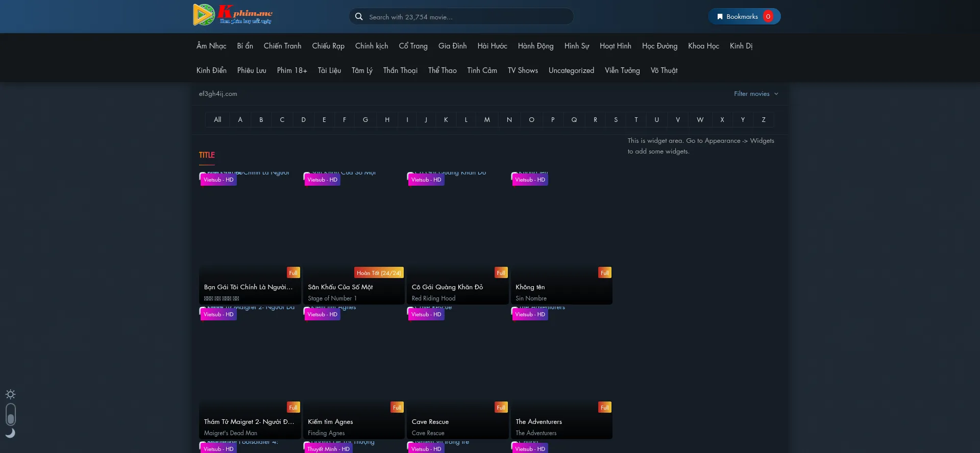This screenshot has height=453, width=980.
Task: Open Chiến Tranh genre
Action: tap(282, 46)
